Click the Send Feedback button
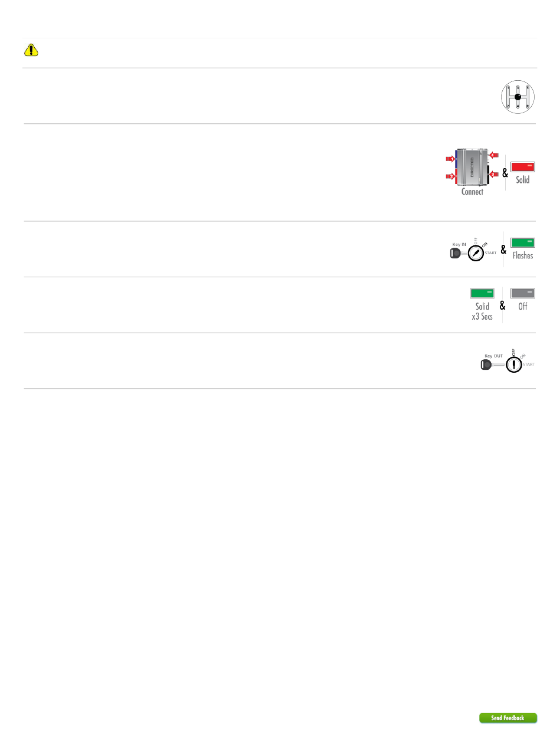This screenshot has height=732, width=560. click(x=508, y=718)
